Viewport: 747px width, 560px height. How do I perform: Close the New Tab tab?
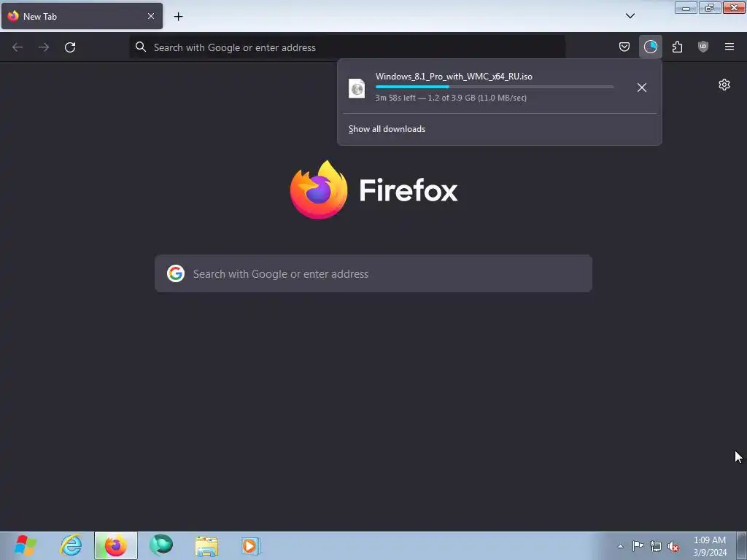[151, 16]
